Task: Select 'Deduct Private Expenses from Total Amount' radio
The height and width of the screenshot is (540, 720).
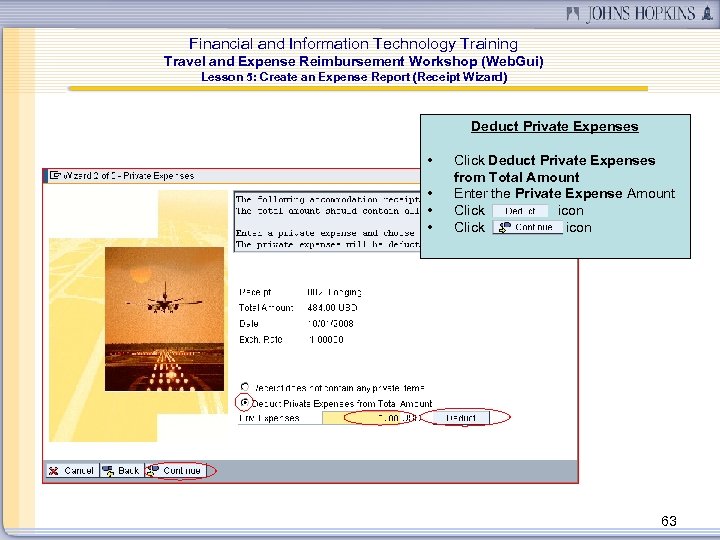Action: tap(245, 402)
